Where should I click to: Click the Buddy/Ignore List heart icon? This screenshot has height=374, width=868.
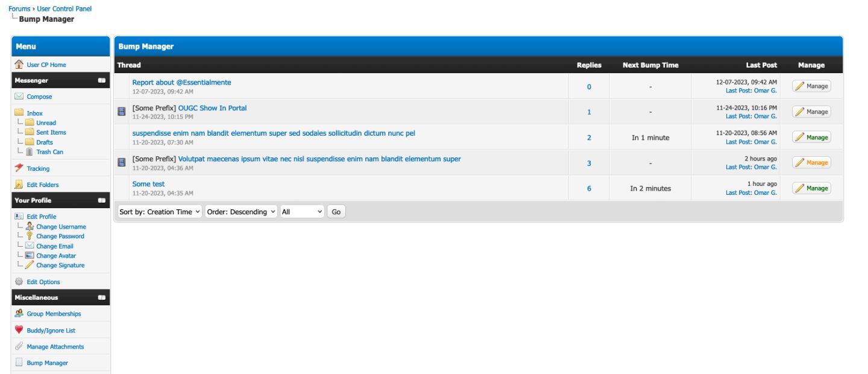point(19,330)
